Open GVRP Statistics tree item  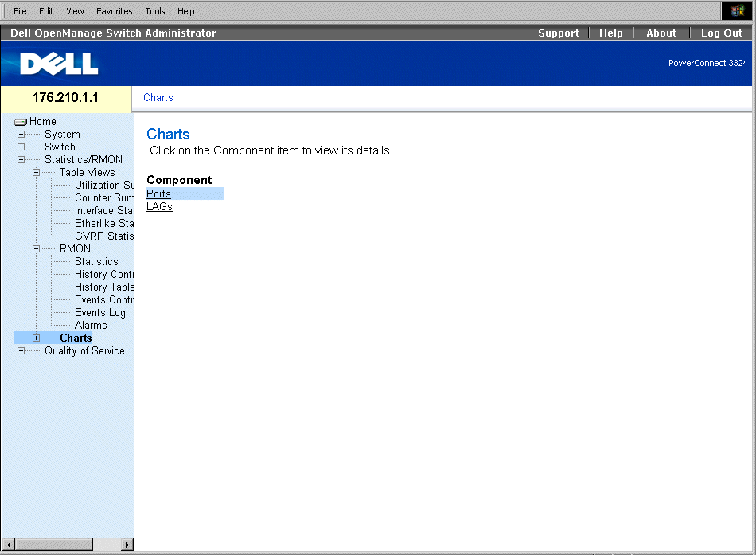(103, 236)
